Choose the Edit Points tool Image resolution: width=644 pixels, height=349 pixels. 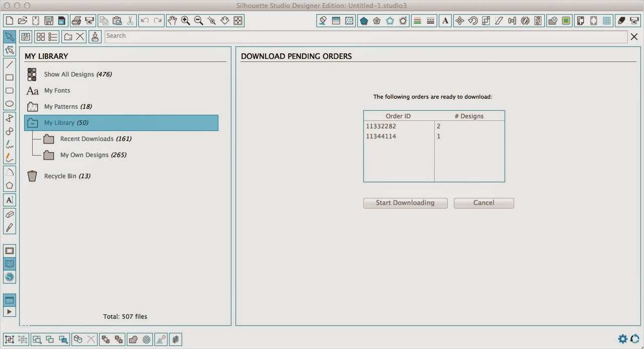9,50
